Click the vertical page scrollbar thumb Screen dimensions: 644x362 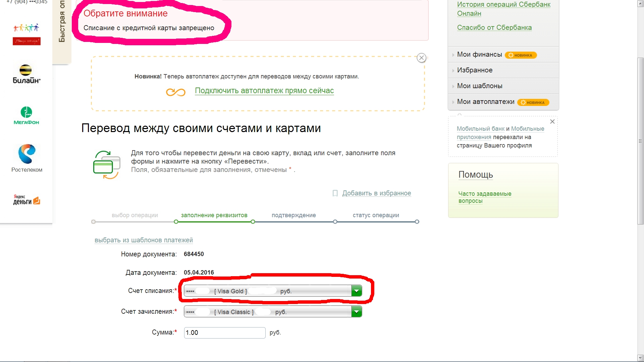tap(640, 141)
